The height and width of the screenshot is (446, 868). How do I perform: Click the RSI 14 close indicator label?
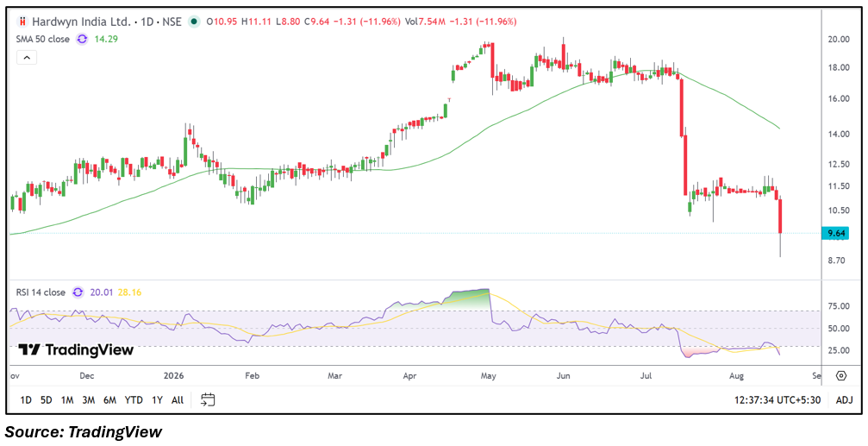pyautogui.click(x=41, y=292)
